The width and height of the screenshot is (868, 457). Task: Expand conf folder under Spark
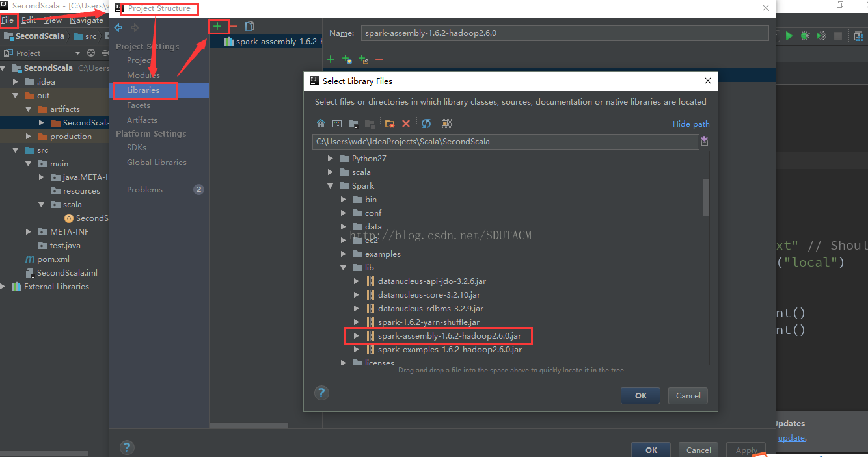[x=344, y=213]
